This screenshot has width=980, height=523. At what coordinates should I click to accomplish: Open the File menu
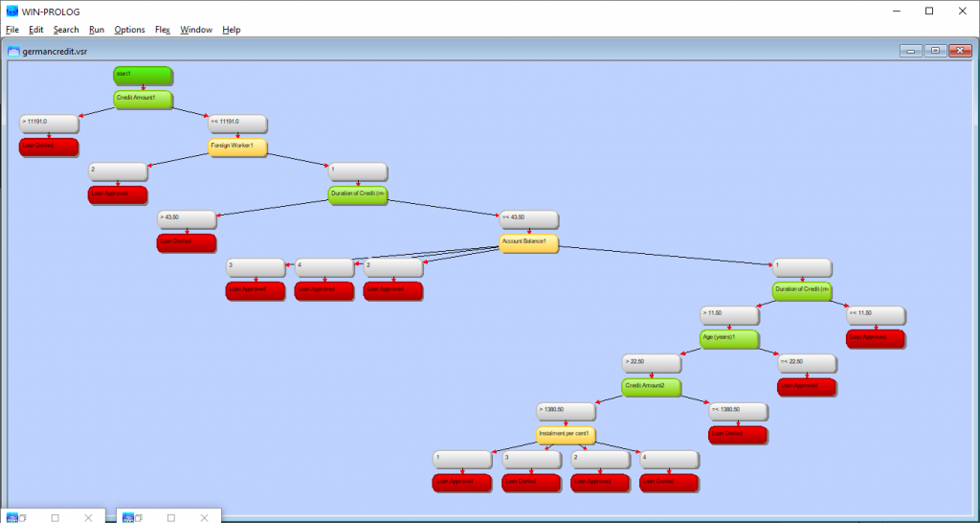point(12,30)
